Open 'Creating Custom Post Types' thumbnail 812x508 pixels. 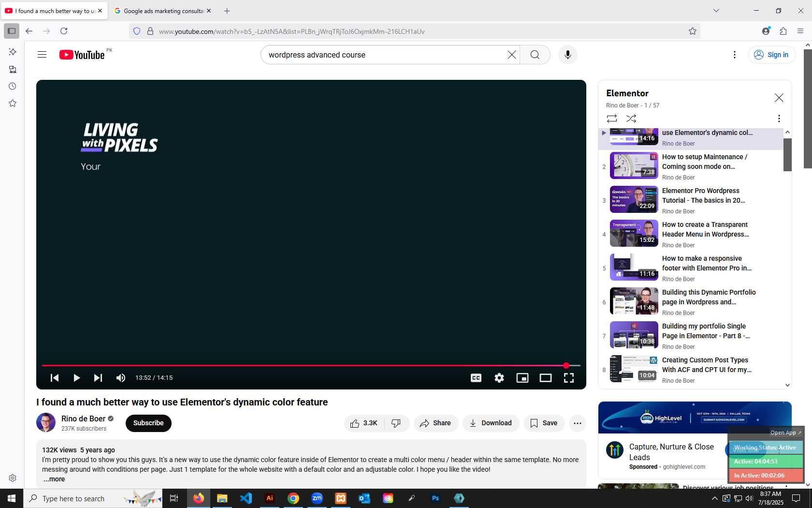click(634, 369)
